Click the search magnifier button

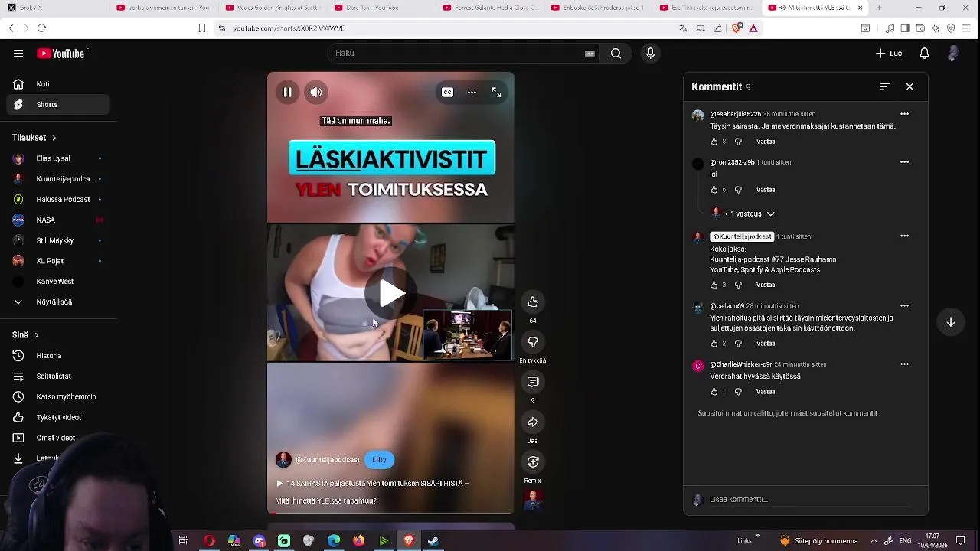click(616, 54)
